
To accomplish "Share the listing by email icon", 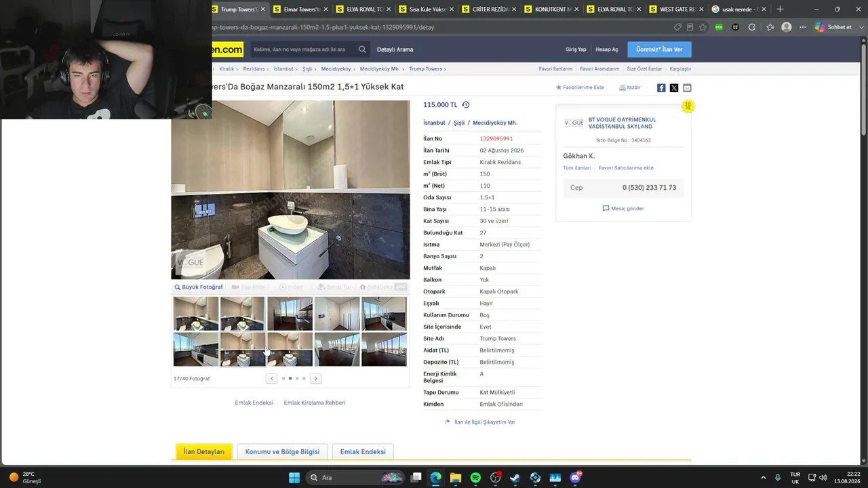I will coord(687,87).
